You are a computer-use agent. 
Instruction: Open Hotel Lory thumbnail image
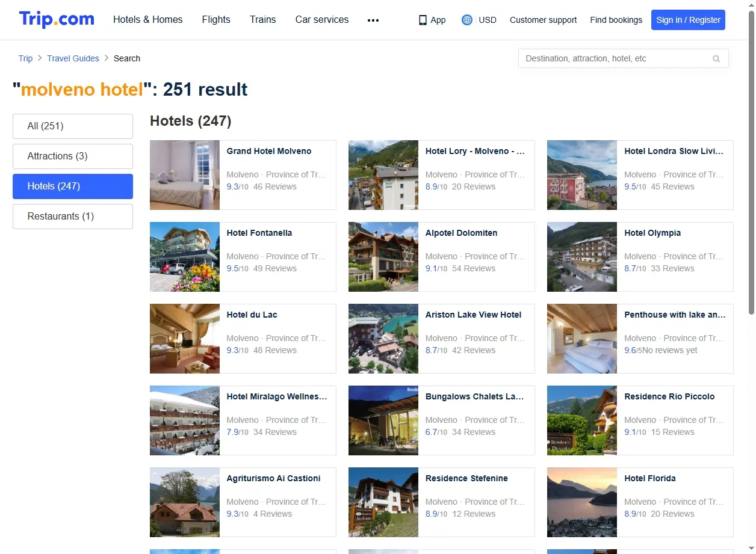383,175
